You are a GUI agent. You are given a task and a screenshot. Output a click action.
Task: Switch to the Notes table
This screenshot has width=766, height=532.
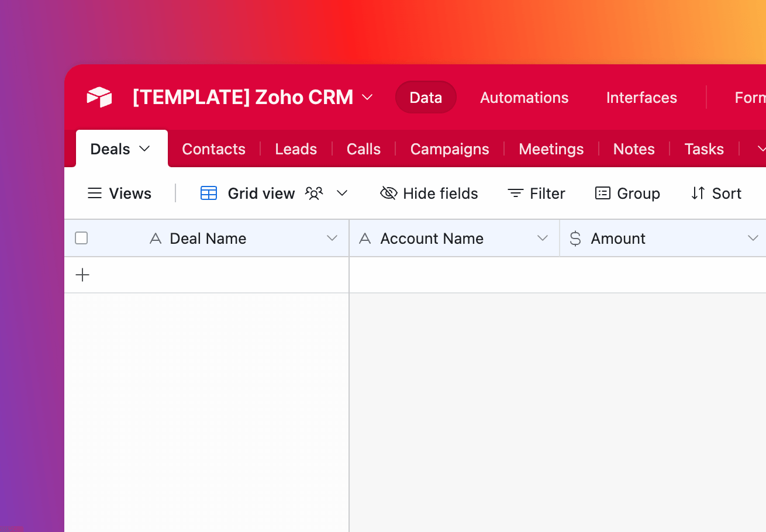(634, 149)
